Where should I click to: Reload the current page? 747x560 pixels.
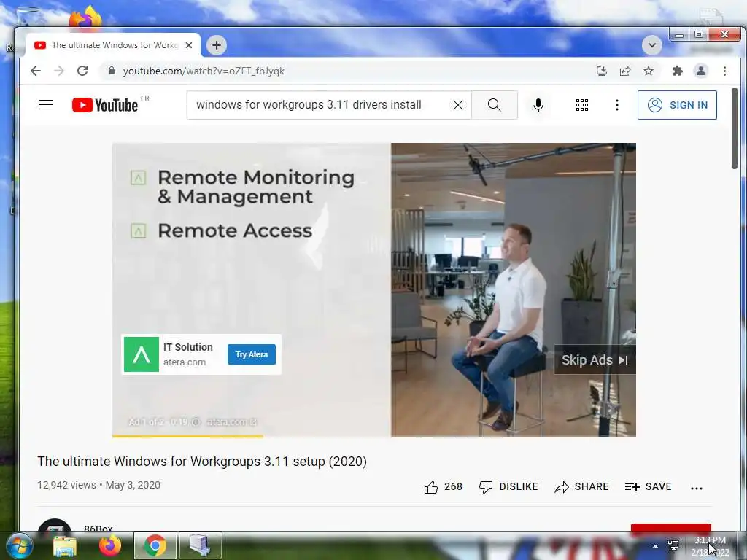pyautogui.click(x=82, y=71)
